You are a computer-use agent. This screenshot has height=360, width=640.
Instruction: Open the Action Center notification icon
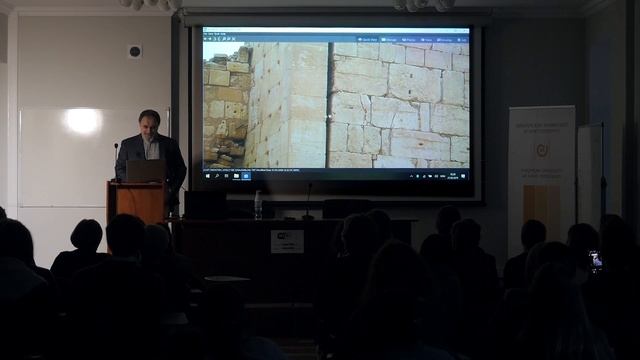(x=463, y=176)
